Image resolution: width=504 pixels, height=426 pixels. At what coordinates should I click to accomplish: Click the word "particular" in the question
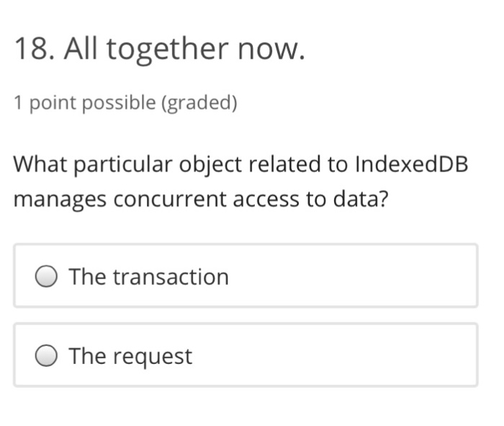(122, 165)
